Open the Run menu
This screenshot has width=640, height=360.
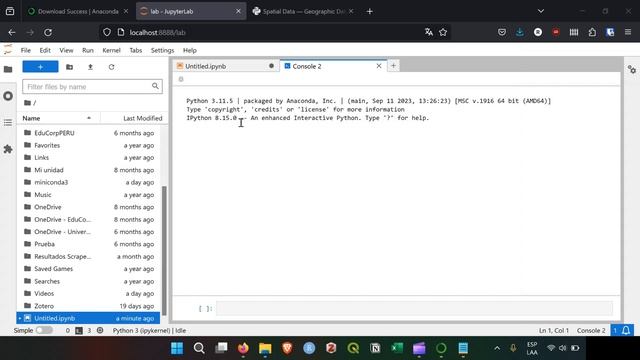pos(88,50)
